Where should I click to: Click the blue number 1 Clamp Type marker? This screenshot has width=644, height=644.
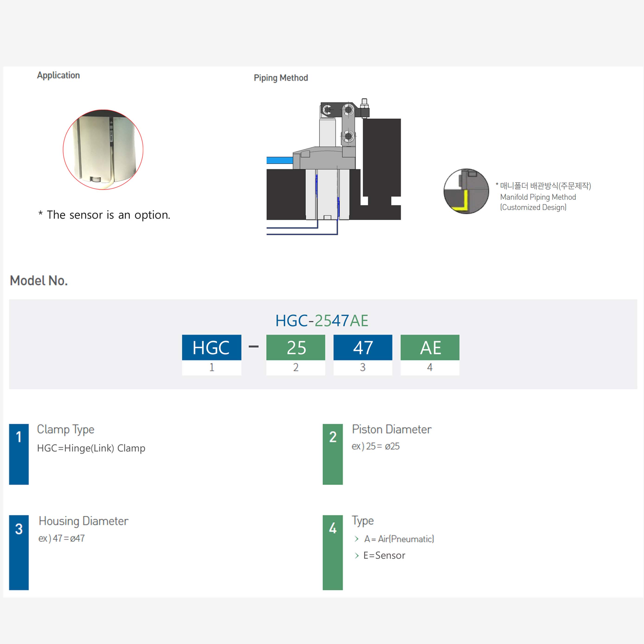coord(19,454)
